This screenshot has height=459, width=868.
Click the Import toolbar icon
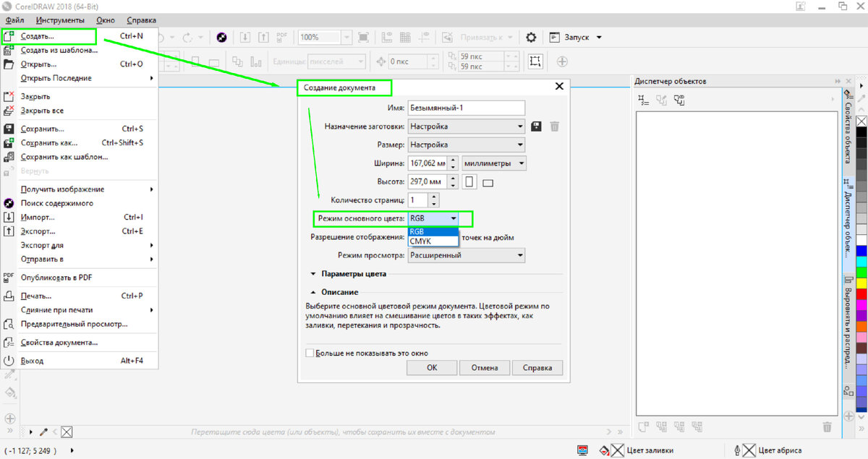click(245, 37)
